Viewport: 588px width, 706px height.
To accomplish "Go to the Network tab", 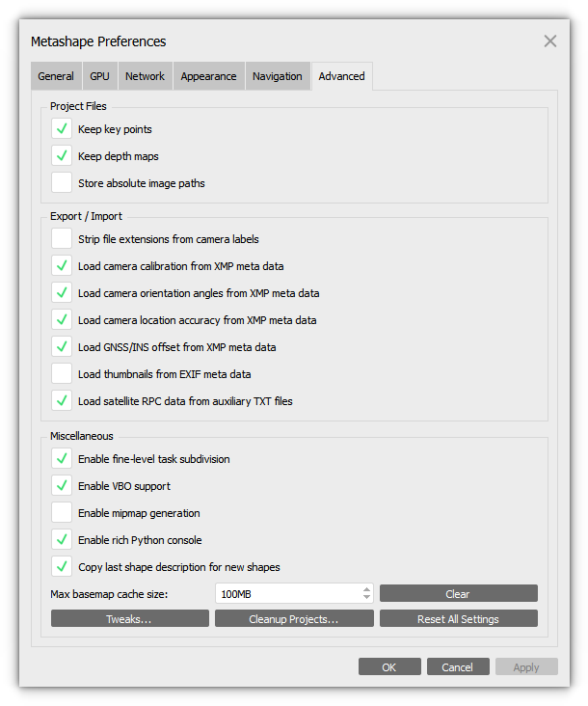I will (x=145, y=76).
